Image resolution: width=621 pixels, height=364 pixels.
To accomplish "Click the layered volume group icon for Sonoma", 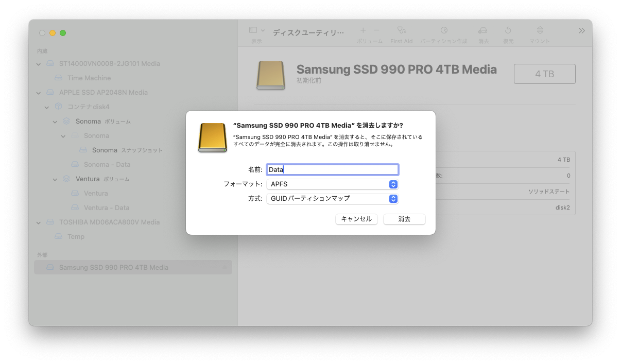I will [66, 121].
